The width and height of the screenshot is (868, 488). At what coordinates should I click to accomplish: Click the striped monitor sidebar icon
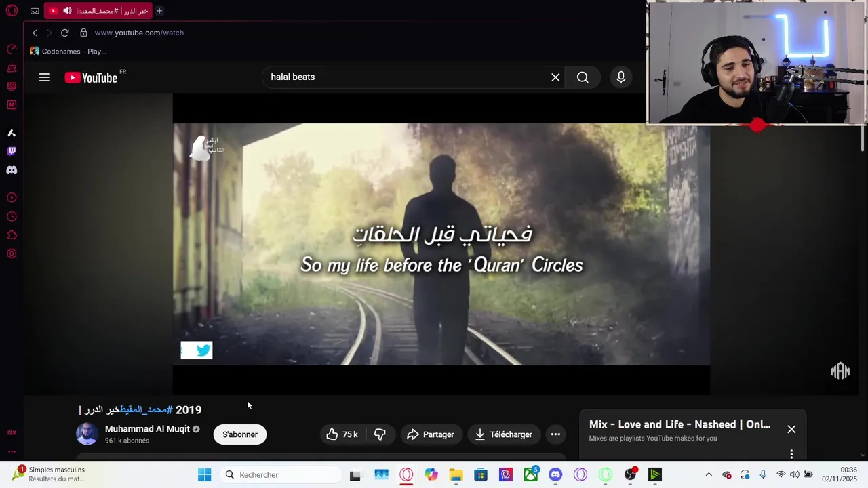[12, 86]
